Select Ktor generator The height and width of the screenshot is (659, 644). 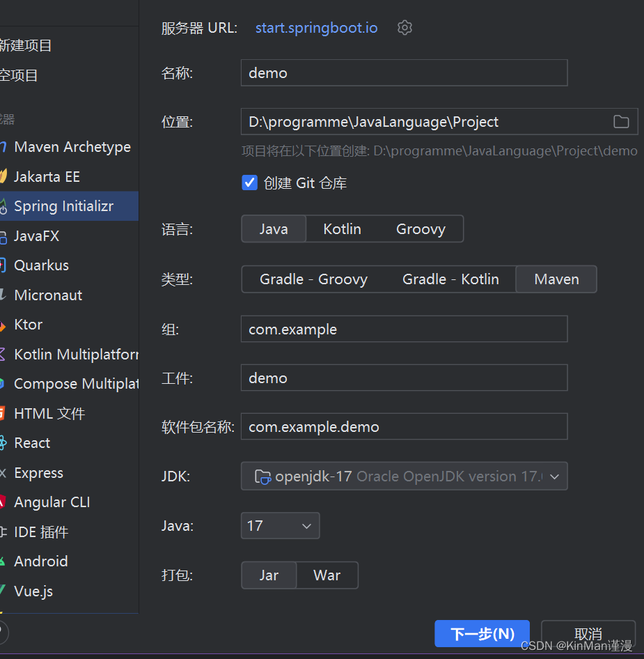tap(69, 325)
